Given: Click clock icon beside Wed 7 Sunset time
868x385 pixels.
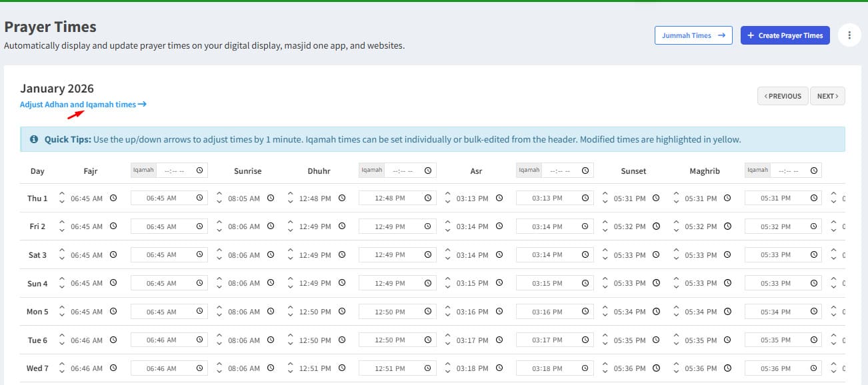Looking at the screenshot, I should coord(657,368).
